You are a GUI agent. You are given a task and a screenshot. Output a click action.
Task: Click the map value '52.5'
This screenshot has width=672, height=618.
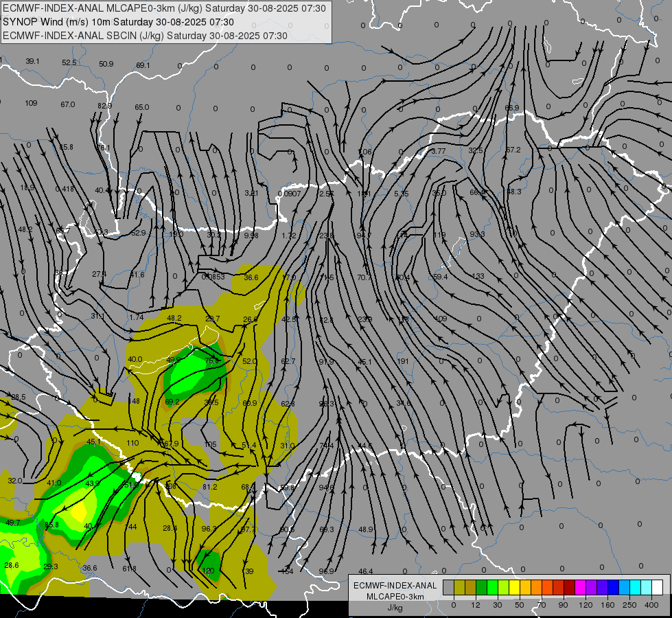(69, 62)
